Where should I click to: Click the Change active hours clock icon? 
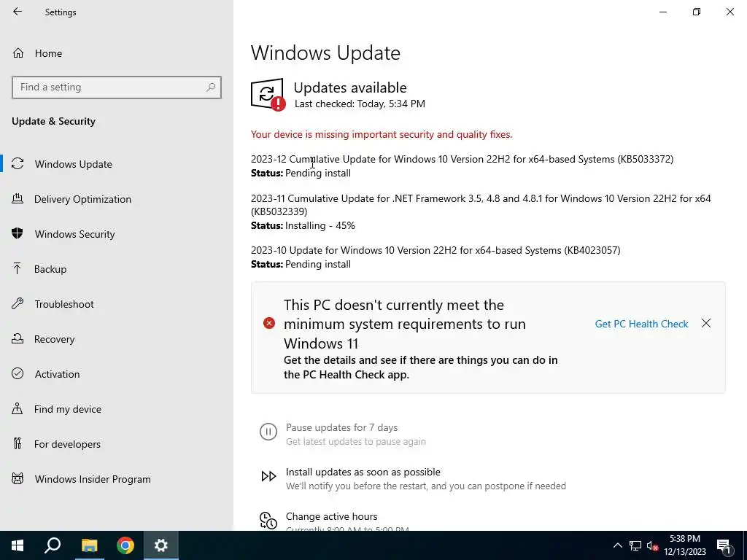(x=268, y=520)
